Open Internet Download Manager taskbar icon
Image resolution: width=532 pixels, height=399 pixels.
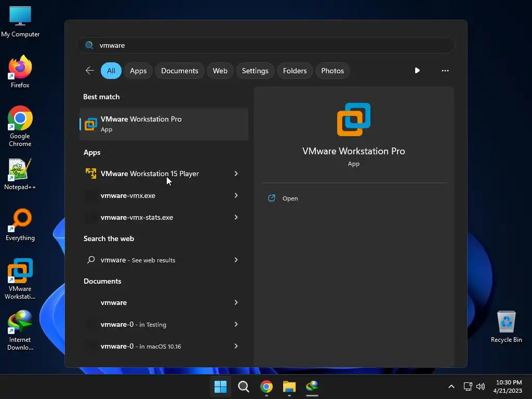[x=312, y=386]
